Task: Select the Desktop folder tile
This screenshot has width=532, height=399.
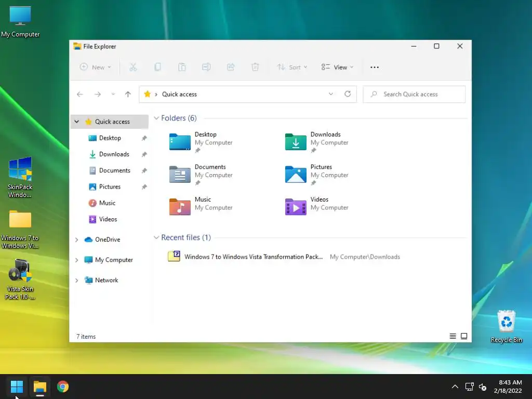Action: click(x=201, y=142)
